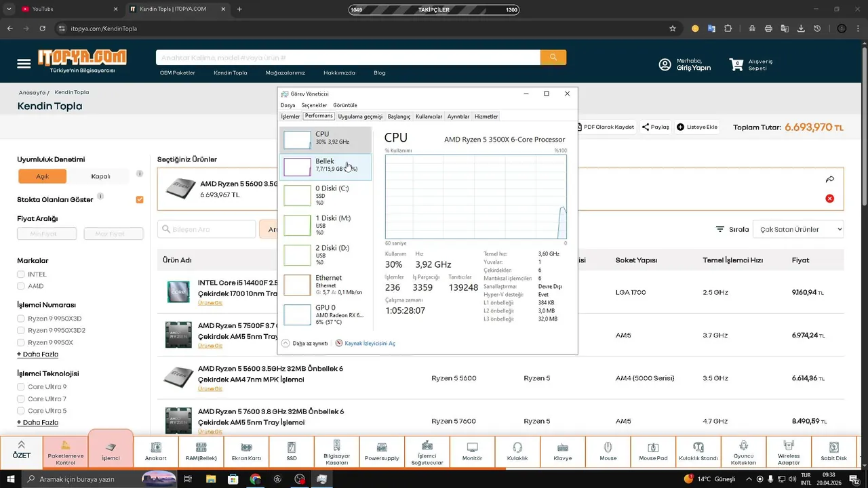Switch to the Başlangıç tab
868x488 pixels.
399,117
